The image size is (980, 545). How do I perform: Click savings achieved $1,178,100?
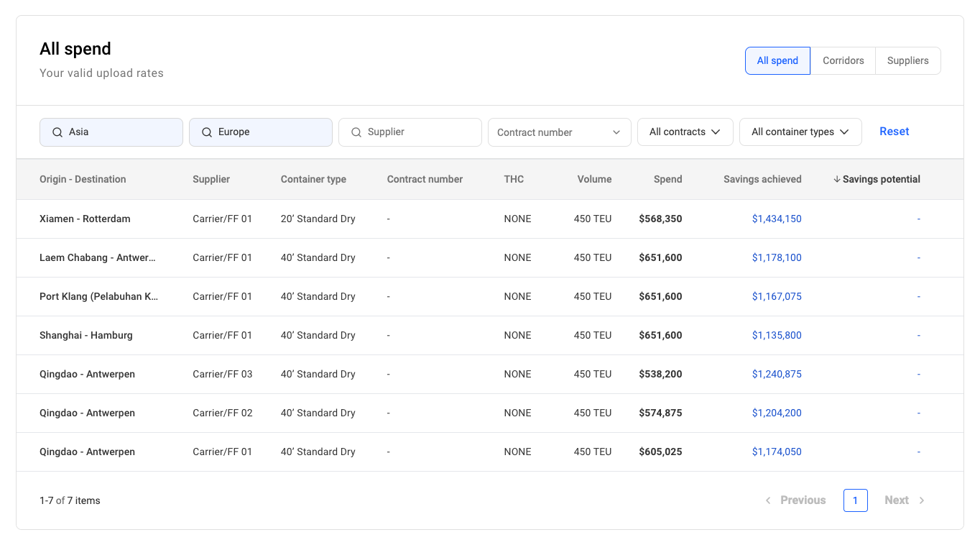[777, 257]
